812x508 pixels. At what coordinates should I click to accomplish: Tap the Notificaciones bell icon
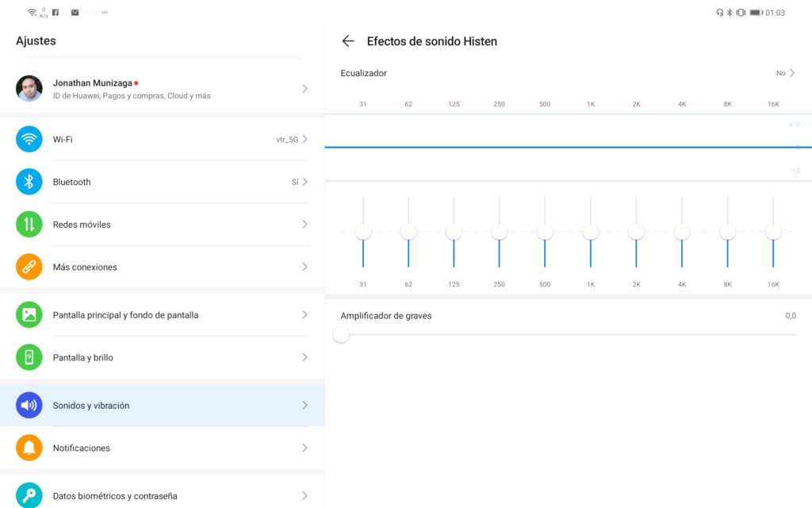[x=29, y=448]
